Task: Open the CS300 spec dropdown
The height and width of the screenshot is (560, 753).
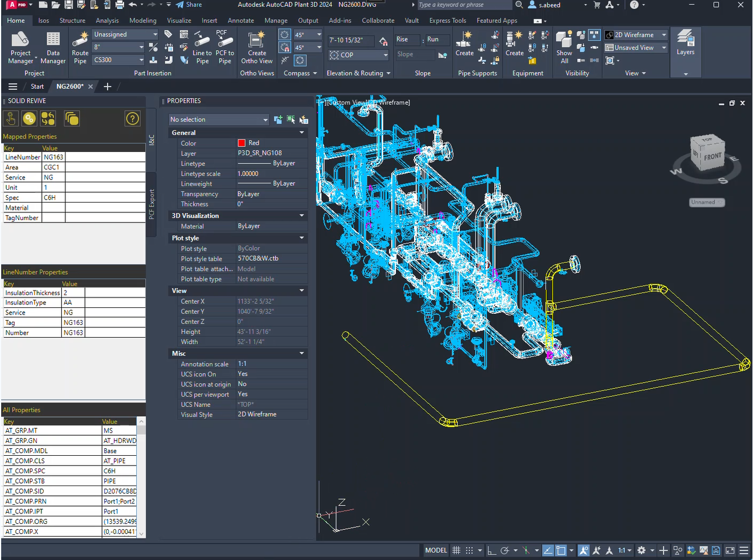Action: click(118, 60)
